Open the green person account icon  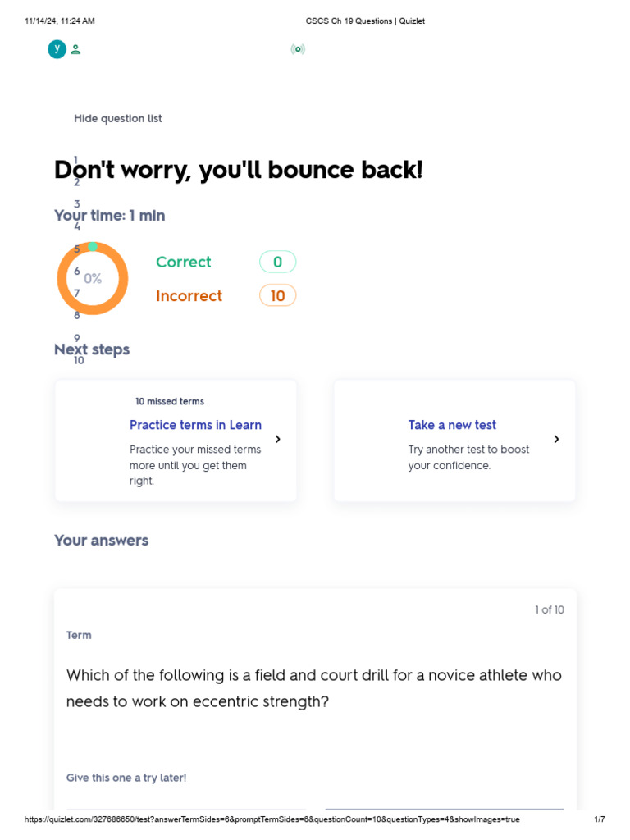point(75,49)
